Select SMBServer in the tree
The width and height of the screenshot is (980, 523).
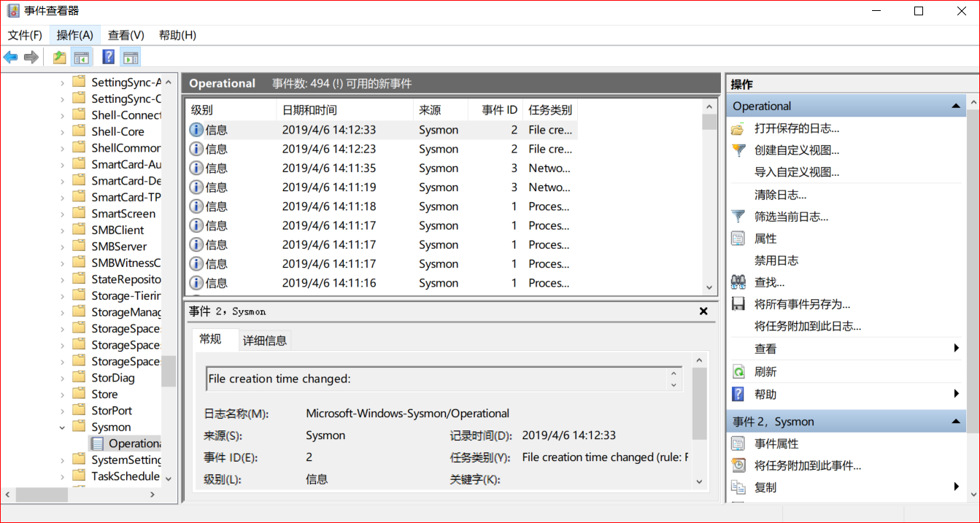tap(118, 247)
